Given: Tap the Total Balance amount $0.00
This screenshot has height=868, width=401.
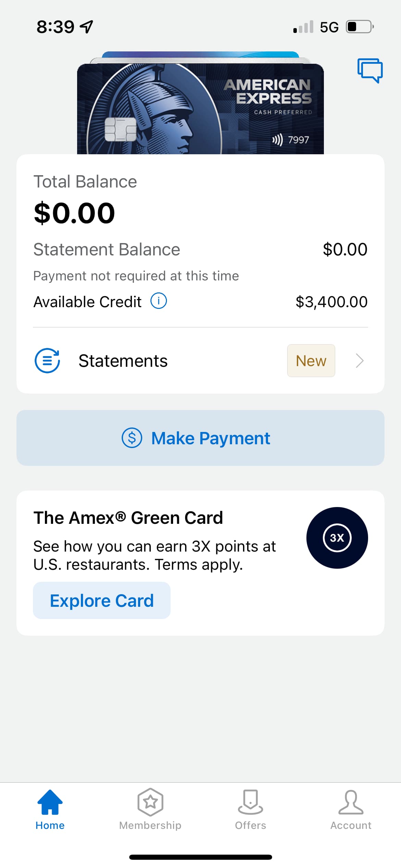Looking at the screenshot, I should pyautogui.click(x=74, y=213).
